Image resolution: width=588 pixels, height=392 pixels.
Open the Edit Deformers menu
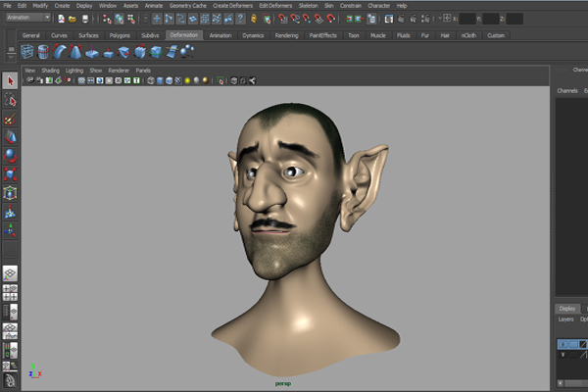point(275,6)
